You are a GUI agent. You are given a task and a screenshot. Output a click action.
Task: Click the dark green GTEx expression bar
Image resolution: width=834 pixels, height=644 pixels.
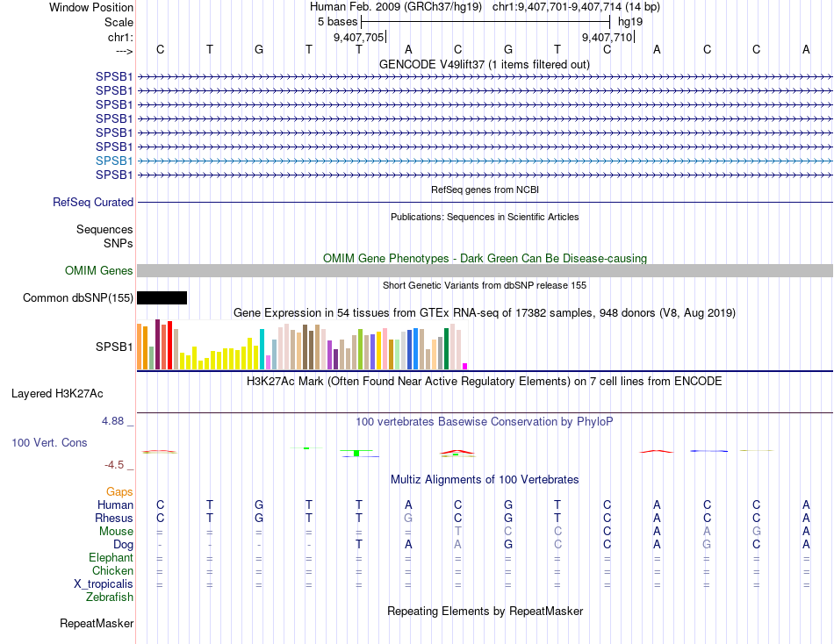tap(446, 349)
